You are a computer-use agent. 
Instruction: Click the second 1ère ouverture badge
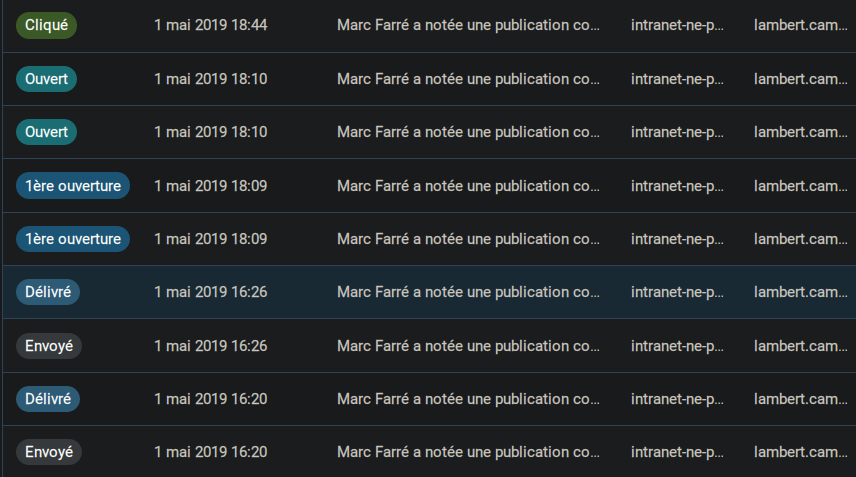point(73,239)
